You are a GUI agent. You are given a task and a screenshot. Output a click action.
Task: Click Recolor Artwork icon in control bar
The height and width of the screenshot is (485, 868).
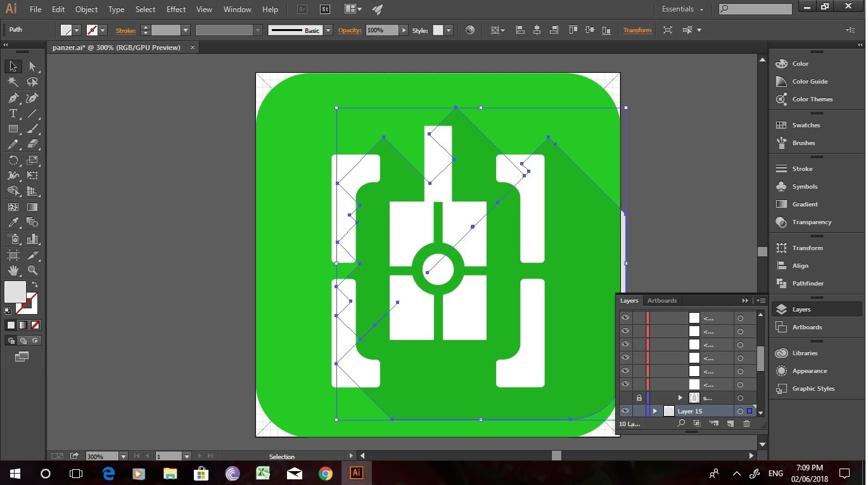pyautogui.click(x=470, y=30)
